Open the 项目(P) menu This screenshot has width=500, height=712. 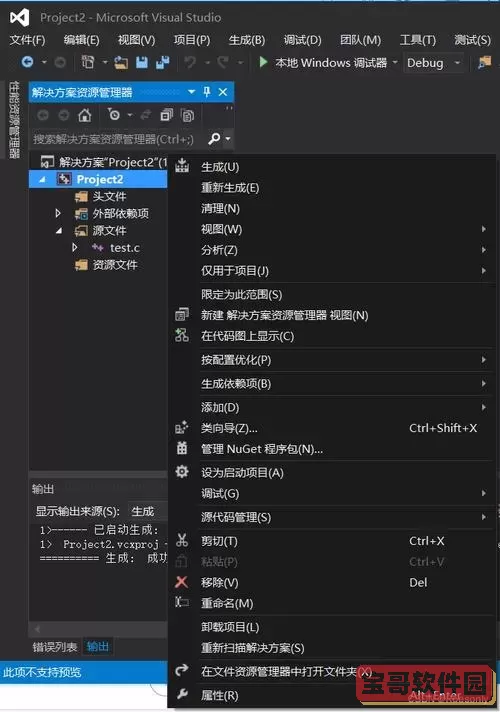click(x=192, y=40)
